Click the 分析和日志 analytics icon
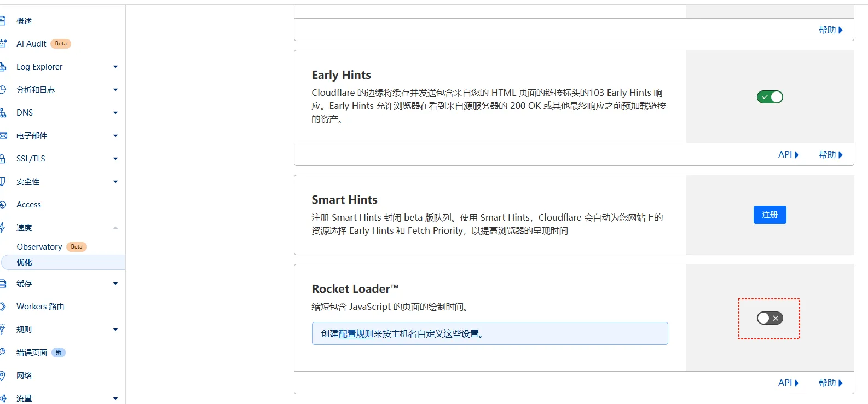This screenshot has width=868, height=404. [x=3, y=90]
